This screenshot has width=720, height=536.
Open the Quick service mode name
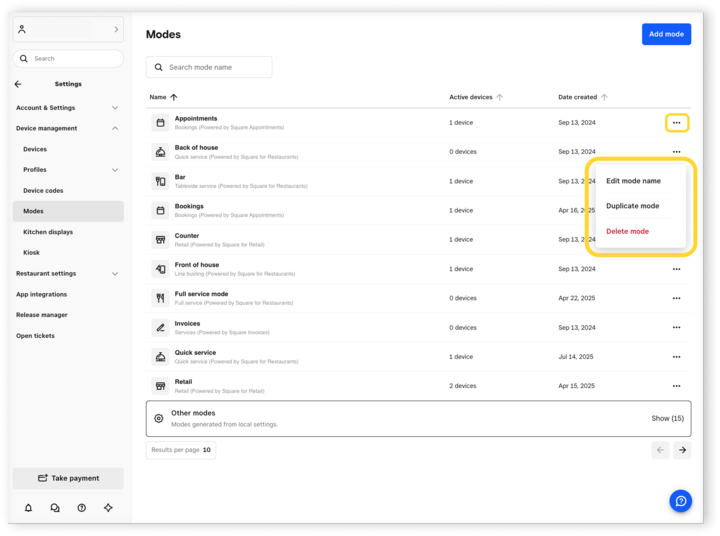[x=195, y=353]
